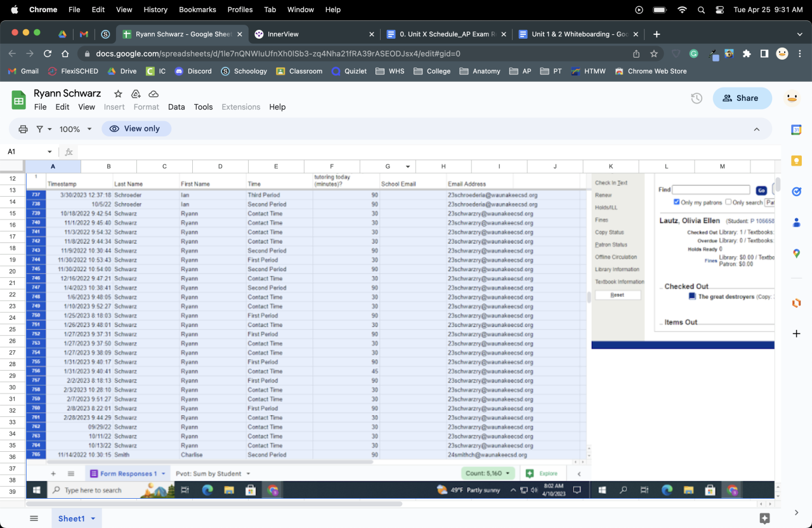Open Contacts side panel icon
812x528 pixels.
(796, 222)
